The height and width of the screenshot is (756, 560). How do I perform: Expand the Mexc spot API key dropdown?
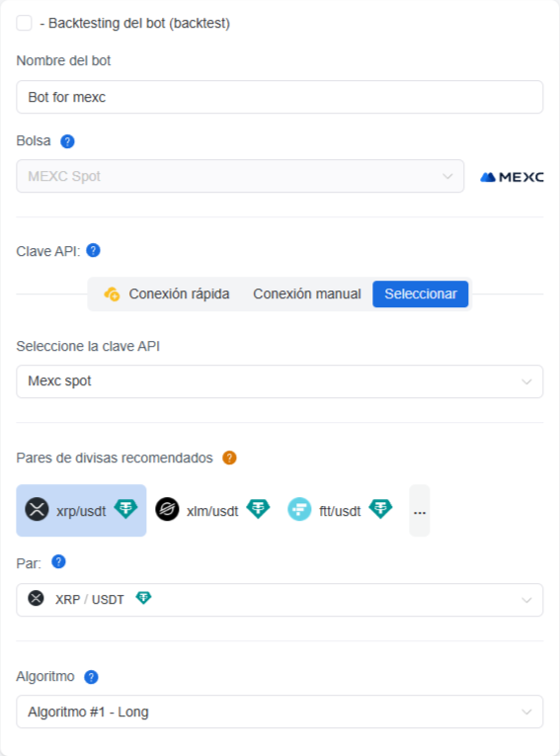click(280, 381)
